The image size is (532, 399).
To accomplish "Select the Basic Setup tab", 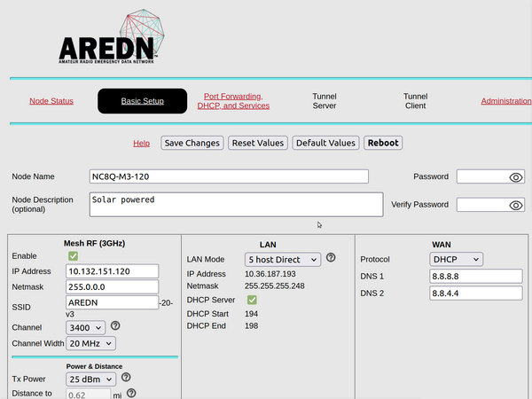I will pyautogui.click(x=143, y=101).
